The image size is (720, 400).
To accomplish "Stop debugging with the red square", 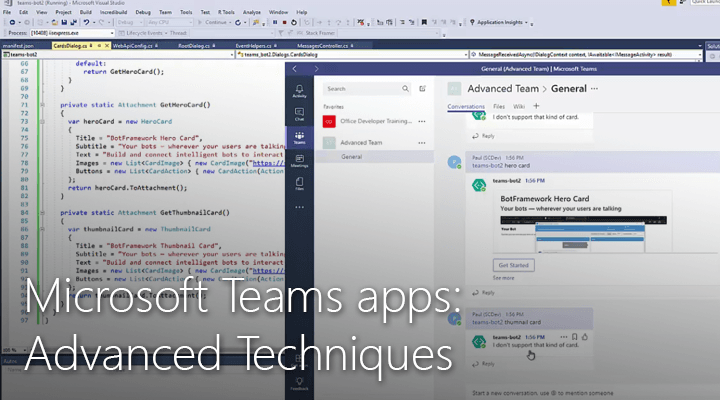I will tap(284, 22).
